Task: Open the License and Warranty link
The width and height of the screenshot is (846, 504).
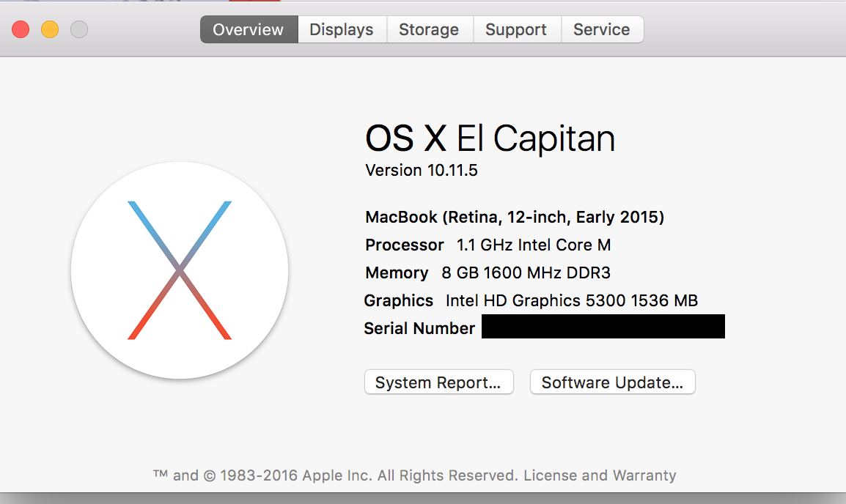Action: (x=600, y=475)
